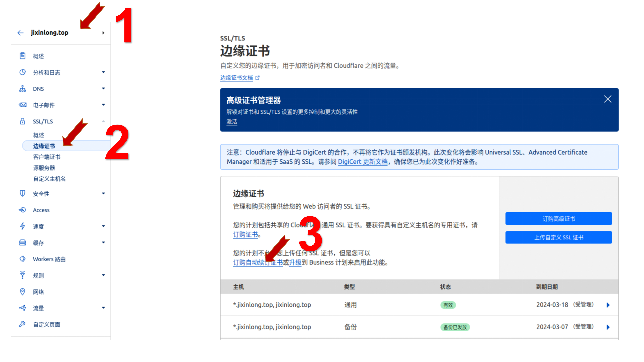
Task: Expand the jixinlong.top domain switcher arrow
Action: pos(103,33)
